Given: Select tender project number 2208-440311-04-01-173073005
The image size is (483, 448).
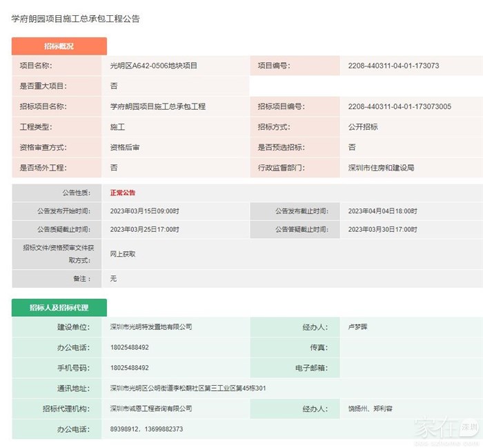Looking at the screenshot, I should pyautogui.click(x=400, y=107).
